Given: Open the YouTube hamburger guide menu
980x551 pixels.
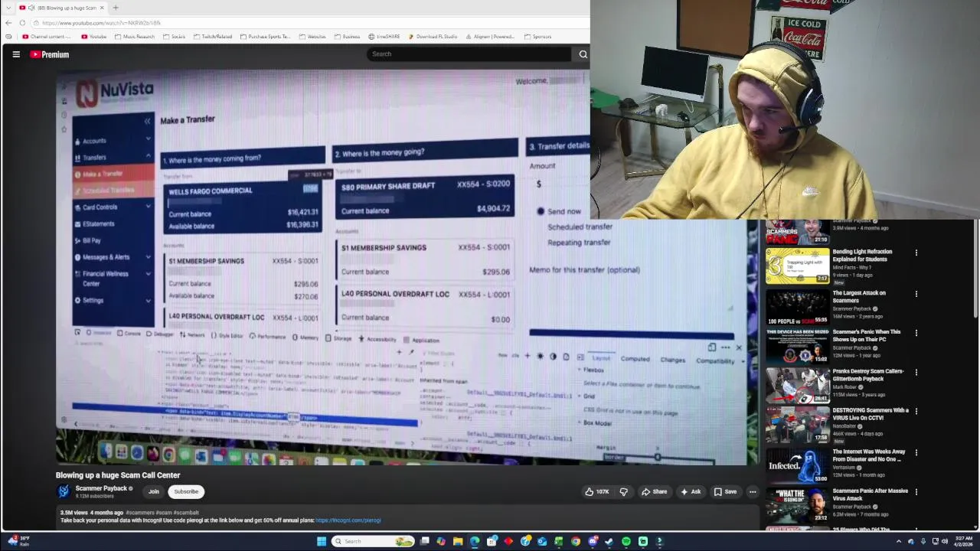Looking at the screenshot, I should coord(16,54).
